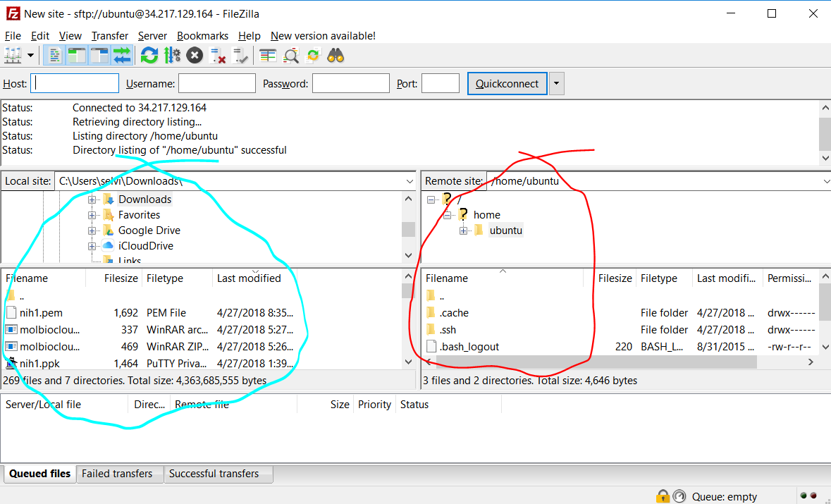Toggle remote directory tree display icon

(x=99, y=55)
